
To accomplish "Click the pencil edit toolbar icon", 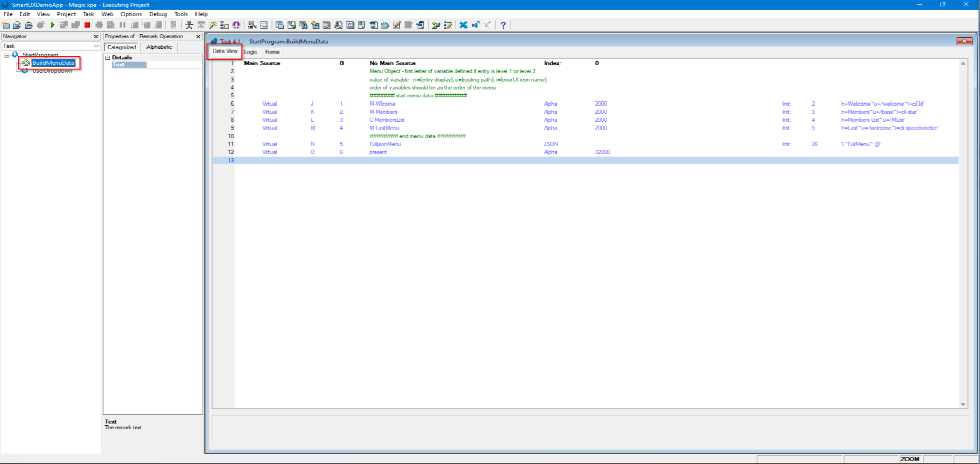I will pyautogui.click(x=397, y=24).
